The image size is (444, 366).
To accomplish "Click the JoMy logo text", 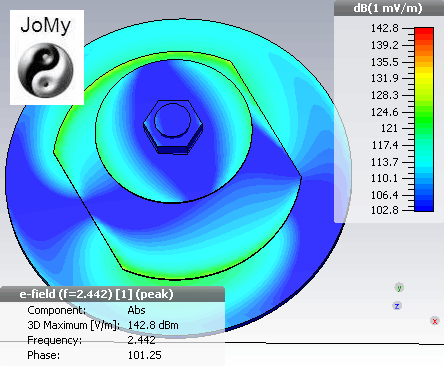I will tap(46, 25).
